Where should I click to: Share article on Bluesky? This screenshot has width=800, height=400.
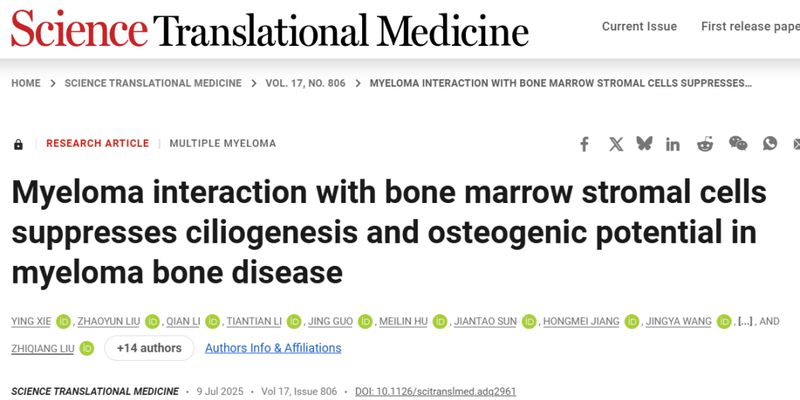(x=644, y=144)
